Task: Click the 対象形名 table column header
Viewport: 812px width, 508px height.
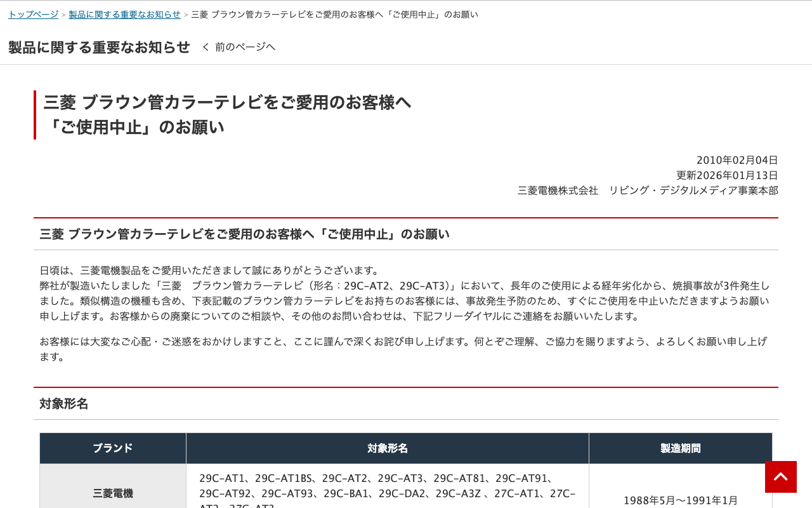Action: point(388,448)
